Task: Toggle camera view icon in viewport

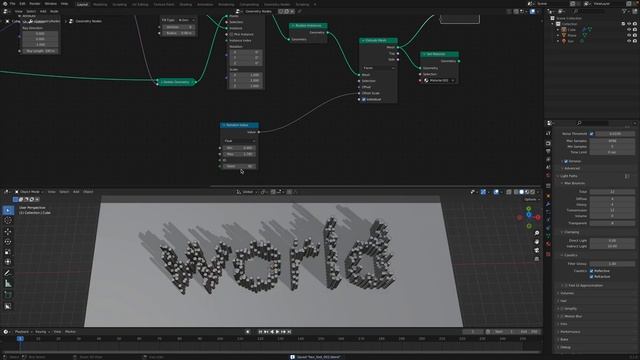Action: 537,250
